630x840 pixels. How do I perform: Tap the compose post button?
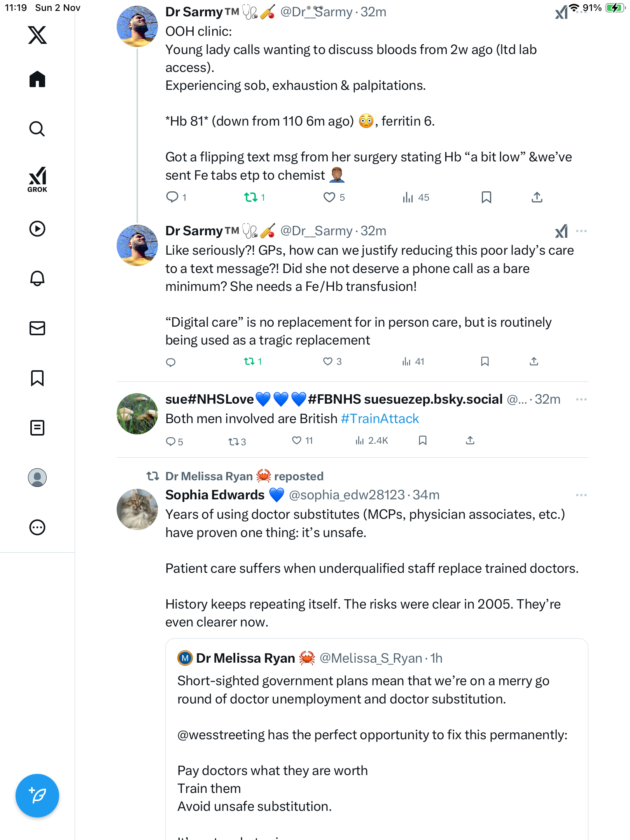[37, 796]
